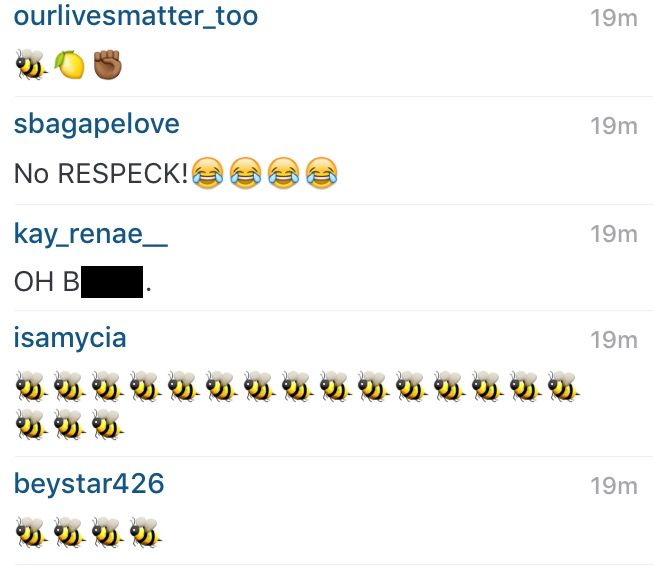Click the 19m timestamp beside isamycia

pos(614,340)
